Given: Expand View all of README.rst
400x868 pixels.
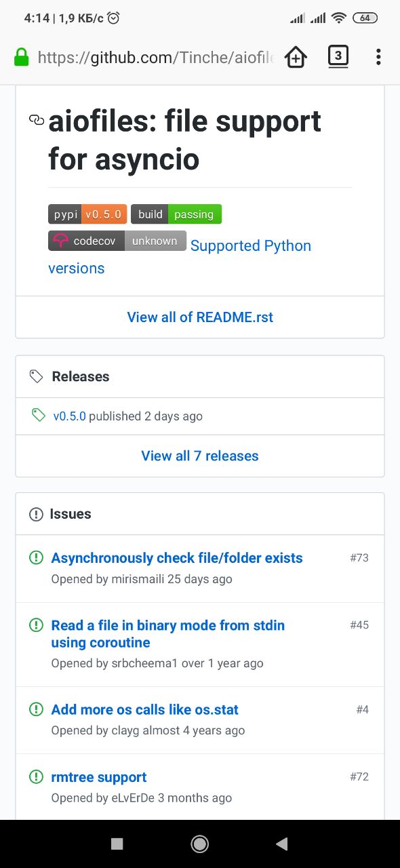Looking at the screenshot, I should (200, 317).
